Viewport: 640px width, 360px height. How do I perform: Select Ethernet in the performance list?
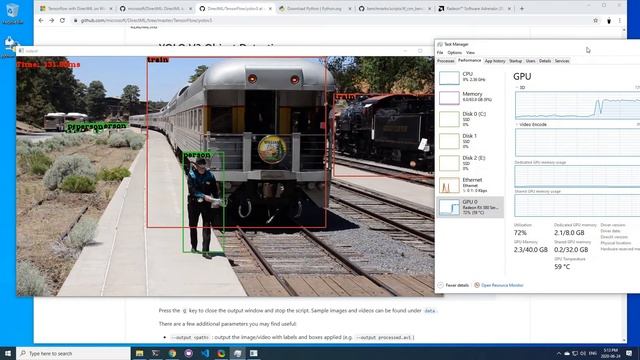(x=470, y=185)
